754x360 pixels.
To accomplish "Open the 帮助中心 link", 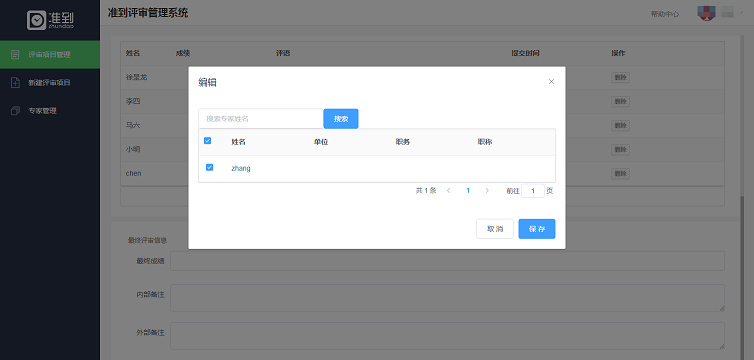I will [x=665, y=14].
